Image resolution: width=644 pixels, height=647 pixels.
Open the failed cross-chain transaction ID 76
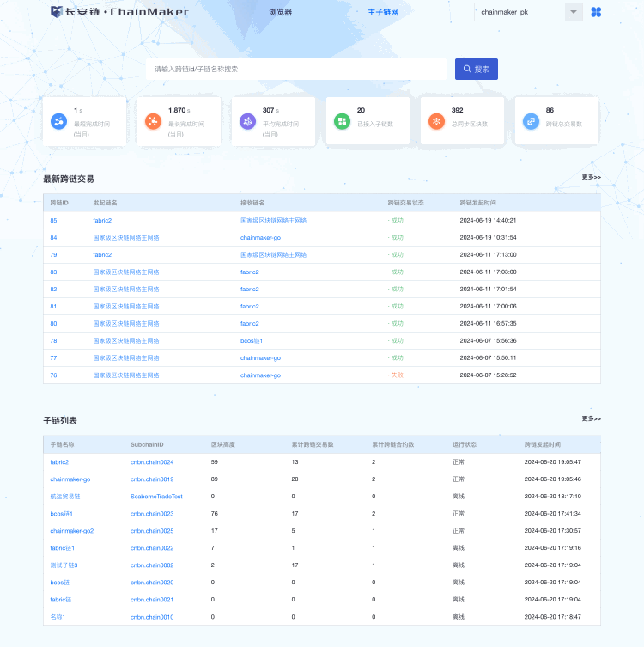[53, 375]
